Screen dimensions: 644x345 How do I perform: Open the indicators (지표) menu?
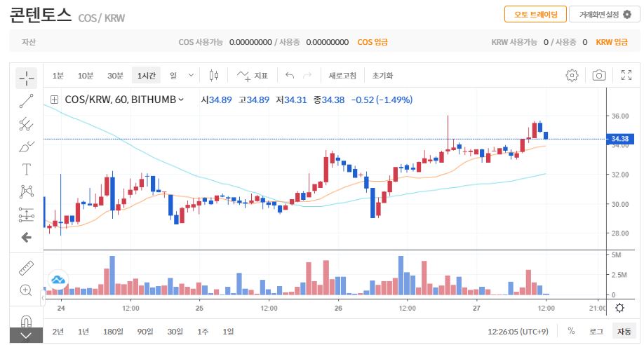click(252, 76)
